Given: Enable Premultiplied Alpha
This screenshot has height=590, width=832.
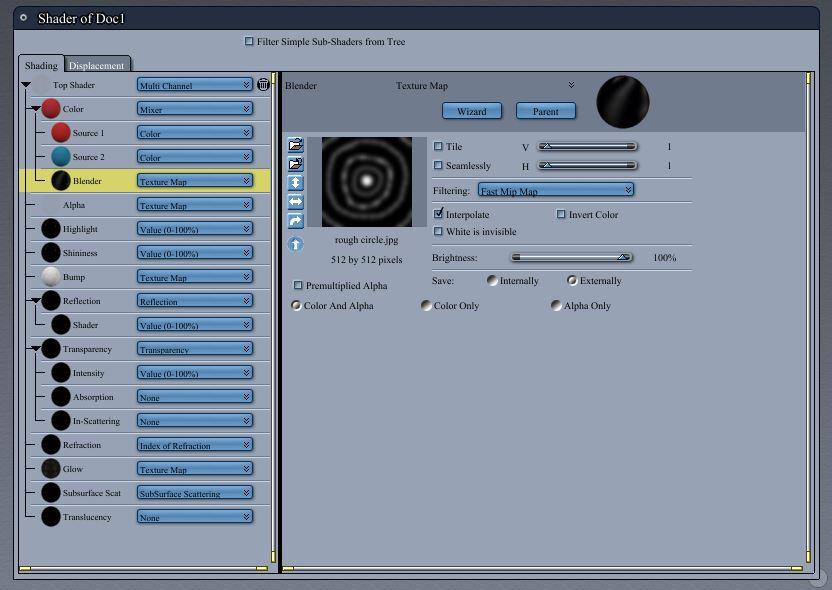Looking at the screenshot, I should click(298, 285).
